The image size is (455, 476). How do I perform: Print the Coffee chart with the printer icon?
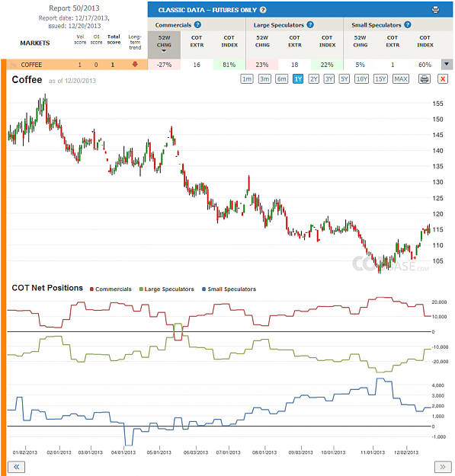click(424, 79)
